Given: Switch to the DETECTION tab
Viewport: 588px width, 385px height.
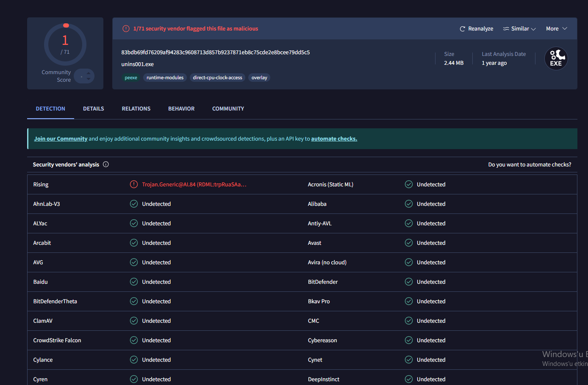Looking at the screenshot, I should click(x=50, y=109).
